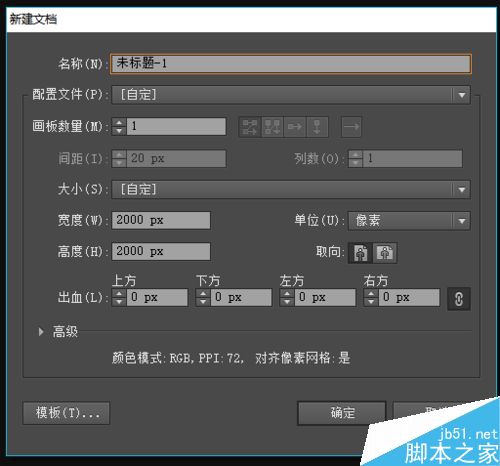Choose arrange by row artboard icon
The image size is (500, 466).
point(294,127)
